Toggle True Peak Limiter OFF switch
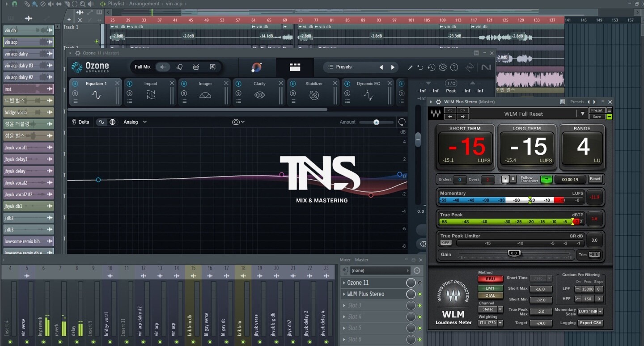The width and height of the screenshot is (644, 346). tap(446, 243)
